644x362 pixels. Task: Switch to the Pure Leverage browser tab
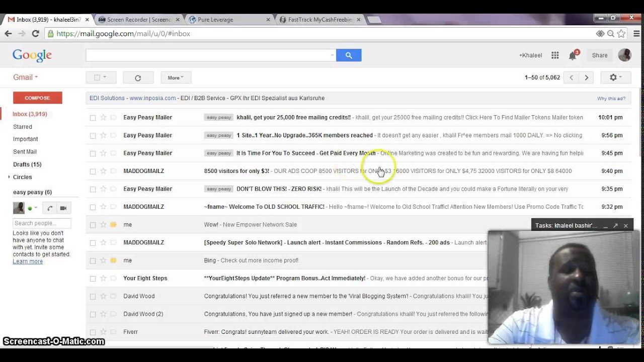[x=229, y=20]
